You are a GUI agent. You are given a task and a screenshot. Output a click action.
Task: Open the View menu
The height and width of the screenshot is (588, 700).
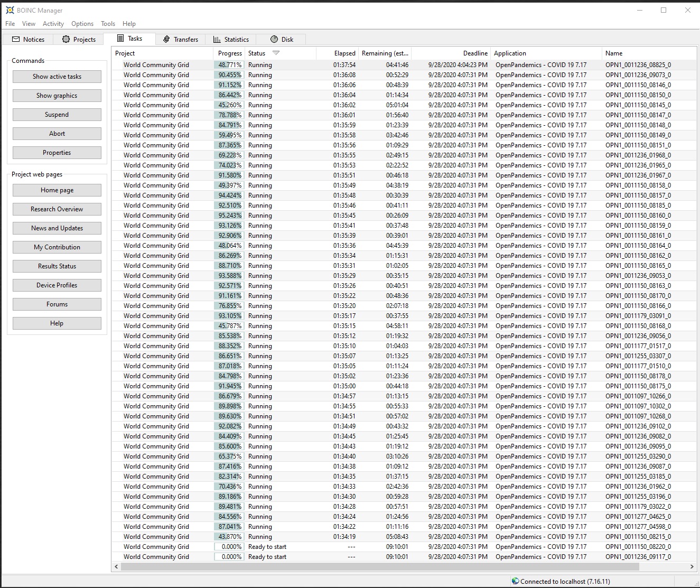coord(29,24)
